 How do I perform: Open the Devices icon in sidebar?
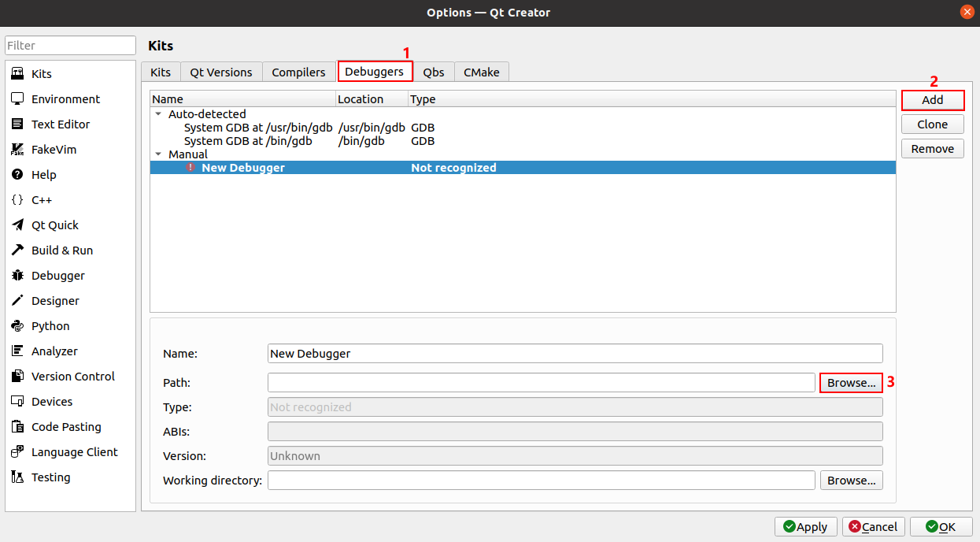click(17, 402)
